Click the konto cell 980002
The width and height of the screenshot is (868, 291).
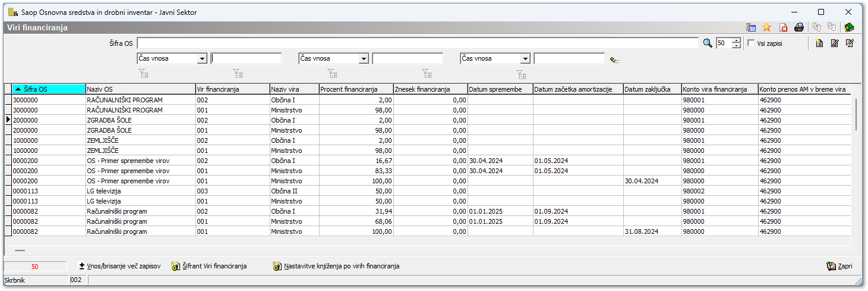(720, 190)
